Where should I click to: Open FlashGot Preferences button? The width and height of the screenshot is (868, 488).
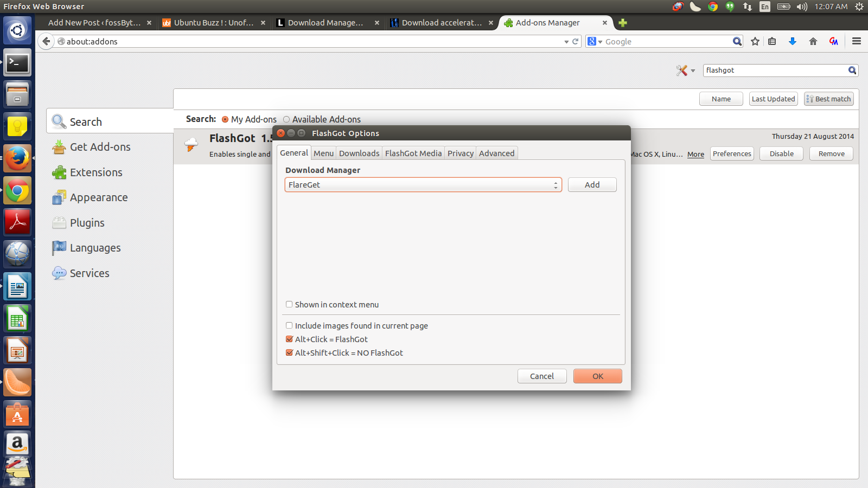tap(732, 154)
